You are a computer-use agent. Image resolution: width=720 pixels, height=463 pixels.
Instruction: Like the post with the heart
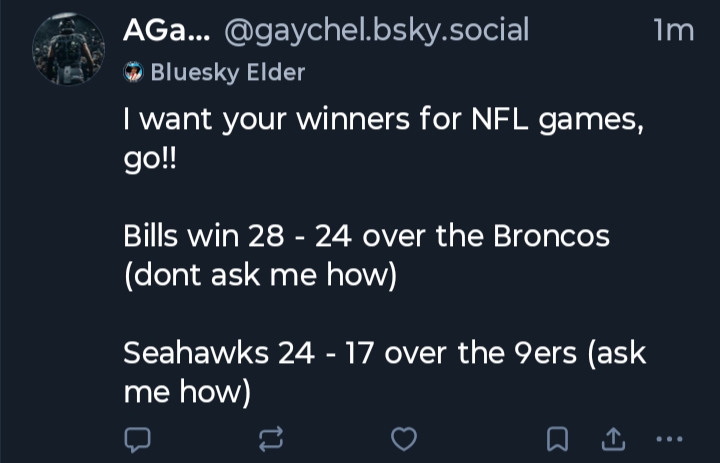click(403, 438)
